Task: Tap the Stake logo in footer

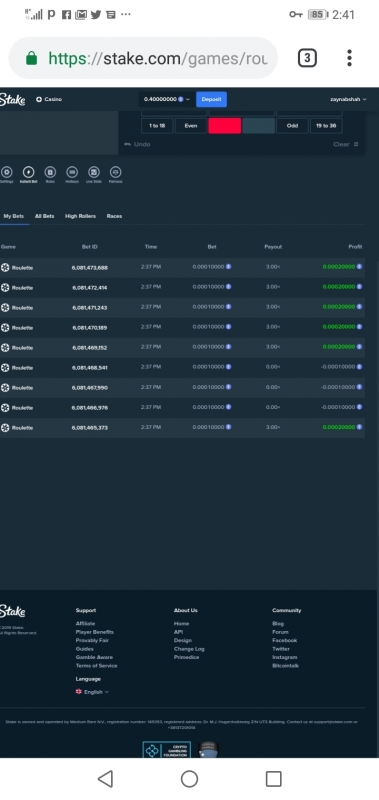Action: [x=12, y=611]
